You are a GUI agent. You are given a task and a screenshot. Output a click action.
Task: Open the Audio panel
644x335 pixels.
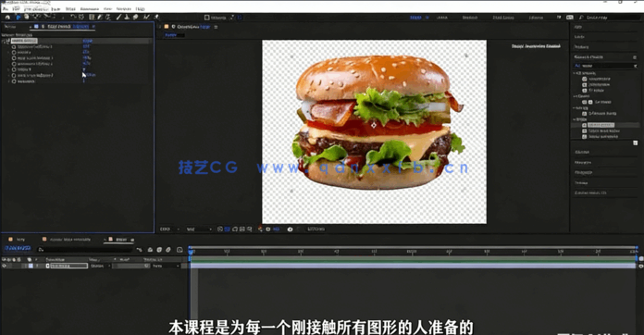[579, 37]
